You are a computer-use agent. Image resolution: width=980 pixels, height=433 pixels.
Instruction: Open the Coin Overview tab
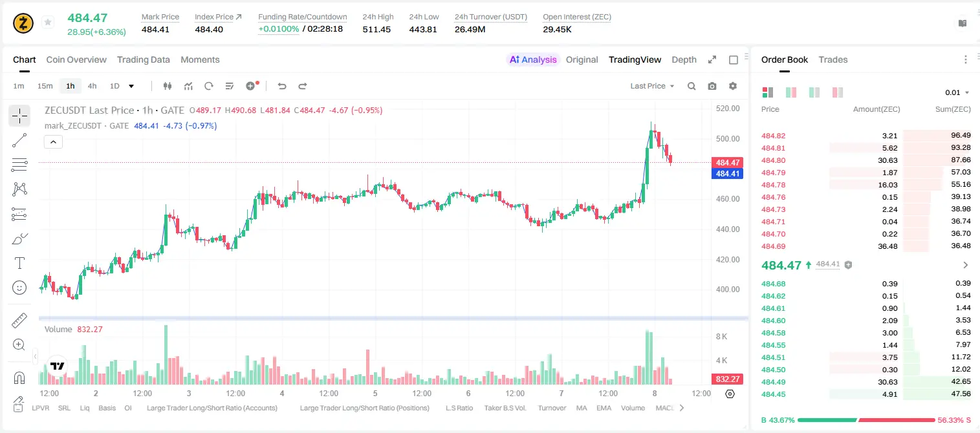point(76,59)
